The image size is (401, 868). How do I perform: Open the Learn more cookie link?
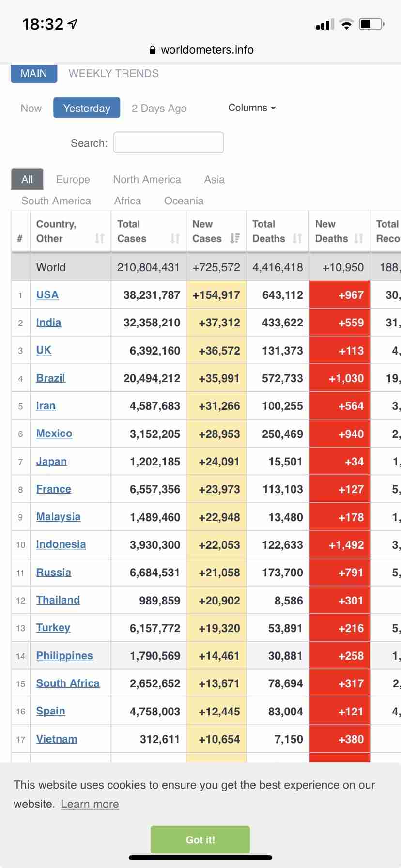(x=90, y=804)
